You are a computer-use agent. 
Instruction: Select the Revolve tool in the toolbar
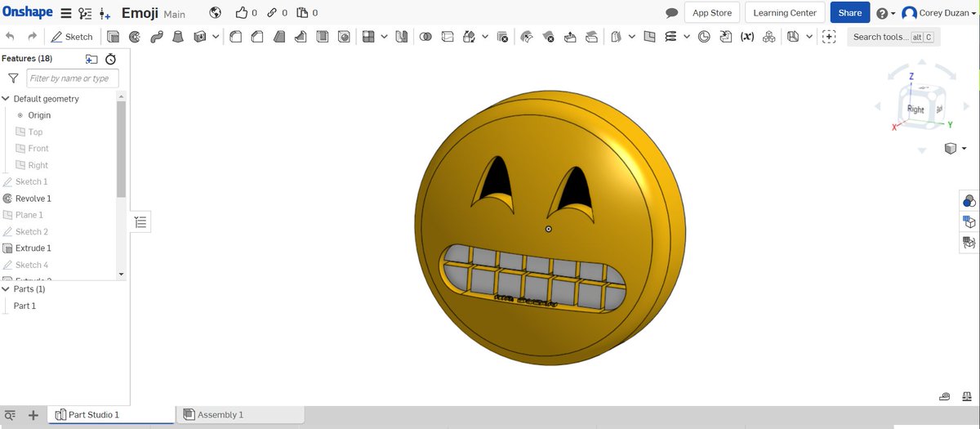tap(134, 37)
